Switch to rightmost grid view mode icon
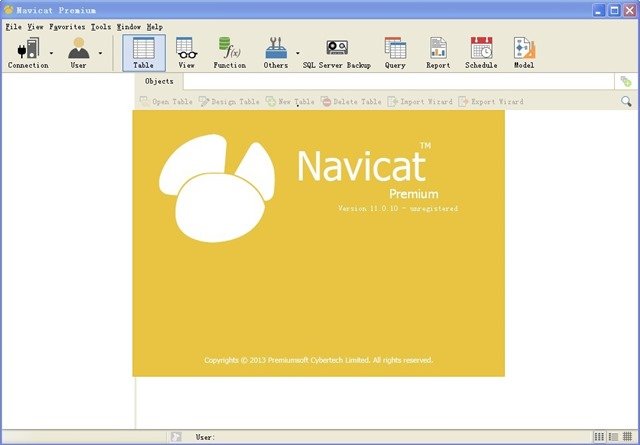The height and width of the screenshot is (445, 640). click(627, 437)
